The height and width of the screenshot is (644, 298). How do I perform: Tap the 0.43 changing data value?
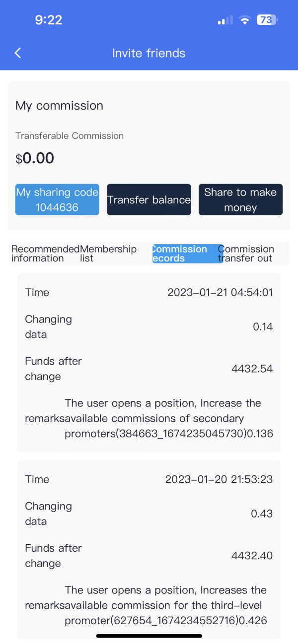point(262,514)
